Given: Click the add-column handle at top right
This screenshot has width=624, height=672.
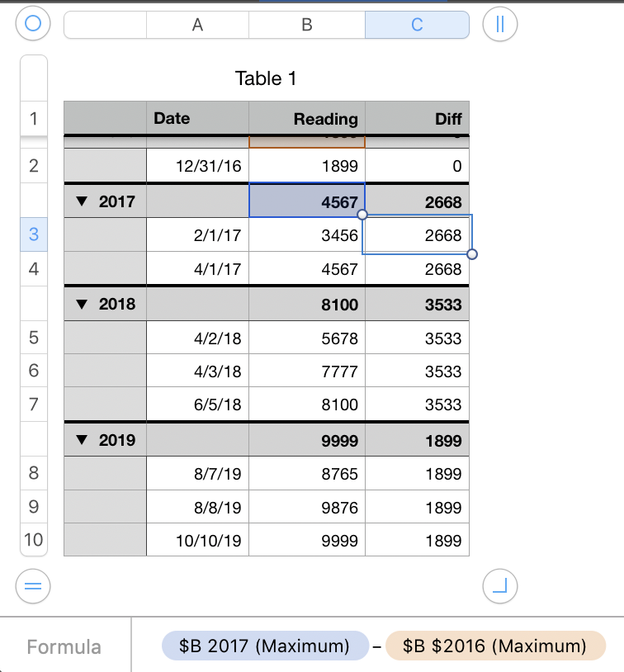Looking at the screenshot, I should (499, 24).
